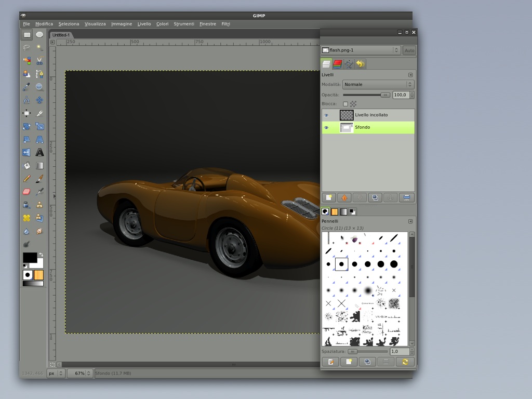Viewport: 532px width, 399px height.
Task: Select the Rectangle Select tool
Action: point(26,35)
